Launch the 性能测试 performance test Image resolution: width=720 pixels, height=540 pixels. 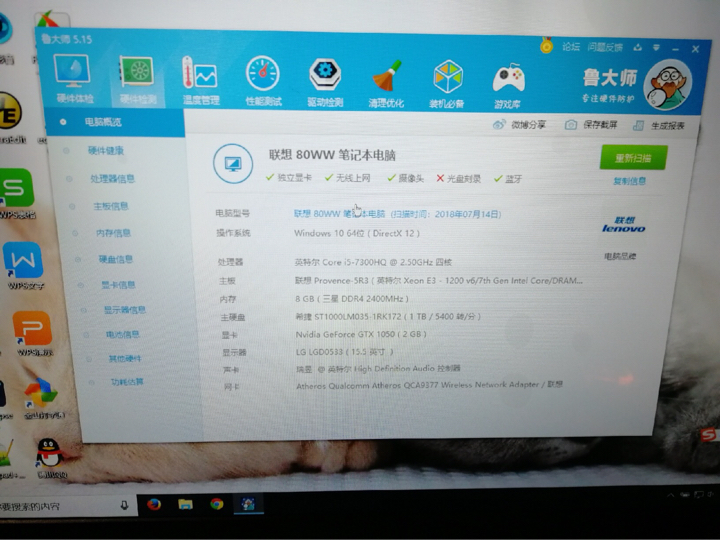[263, 81]
